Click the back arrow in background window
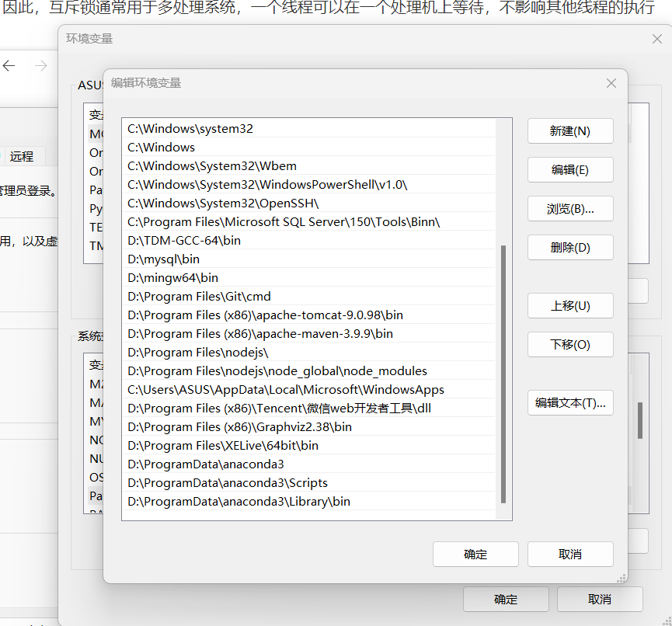 (9, 65)
